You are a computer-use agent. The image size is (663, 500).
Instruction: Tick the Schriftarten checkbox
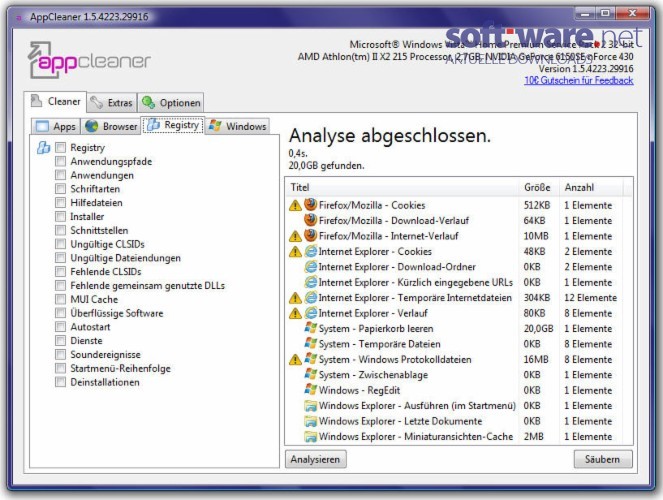point(61,189)
